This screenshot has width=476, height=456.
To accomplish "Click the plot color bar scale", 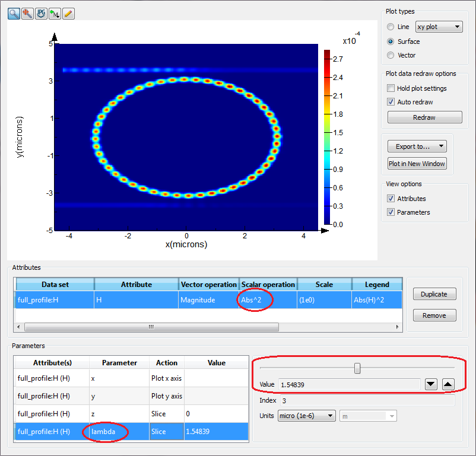I will click(x=326, y=137).
